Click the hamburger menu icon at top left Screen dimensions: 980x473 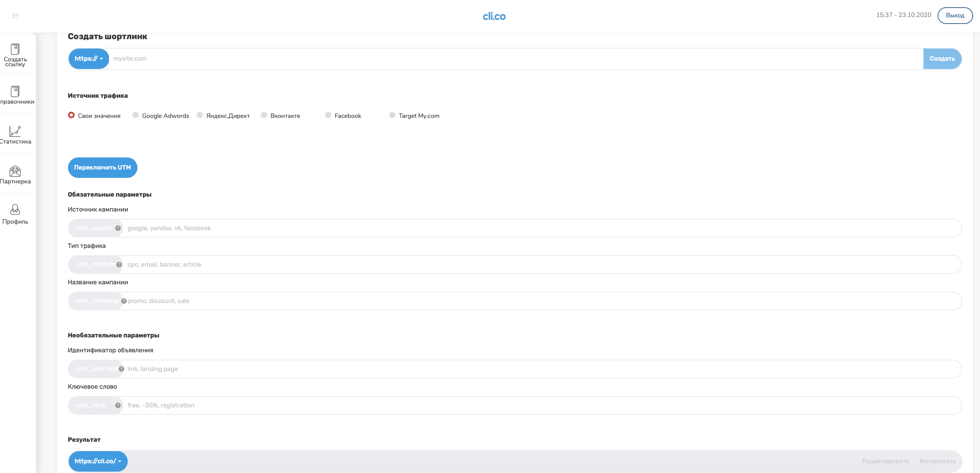(x=15, y=16)
